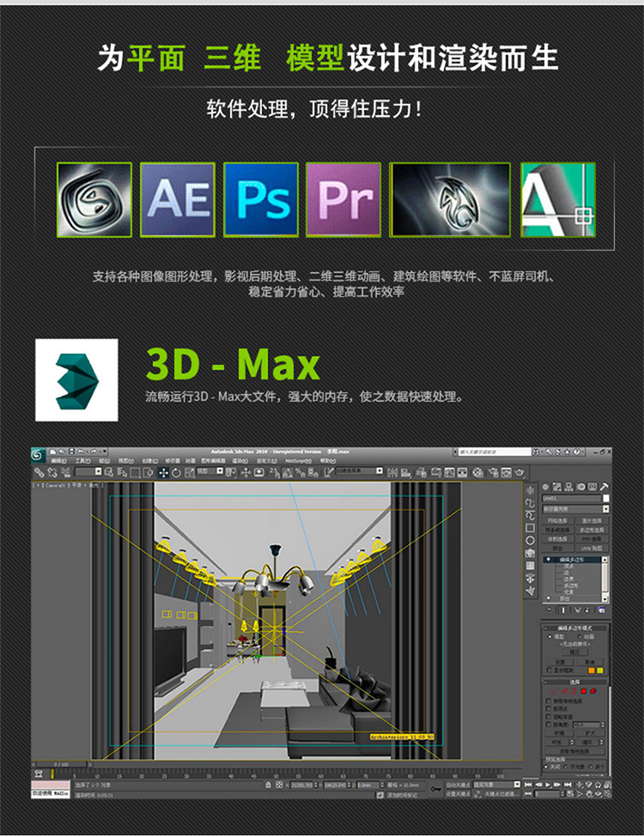This screenshot has width=644, height=837.
Task: Open the Utilities hammer panel tab
Action: (x=605, y=487)
